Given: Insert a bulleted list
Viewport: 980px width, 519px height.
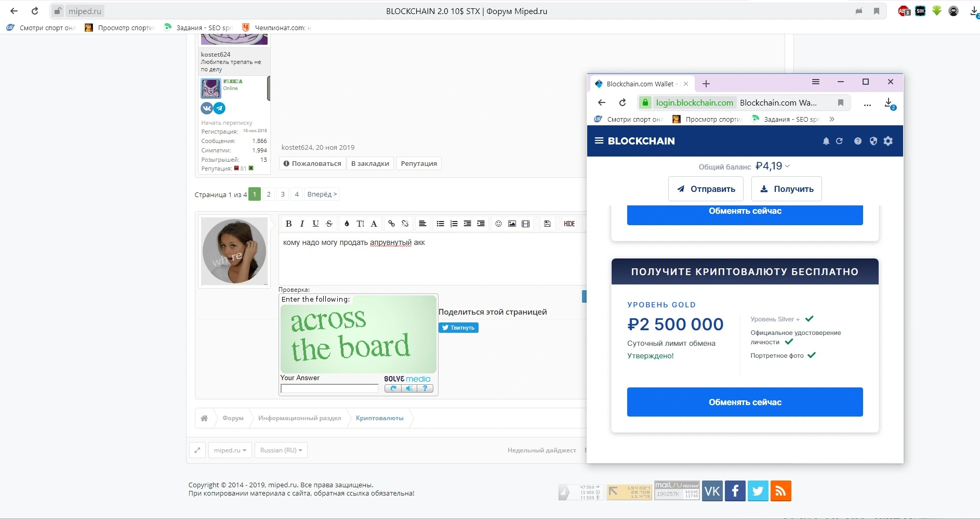Looking at the screenshot, I should pos(440,224).
